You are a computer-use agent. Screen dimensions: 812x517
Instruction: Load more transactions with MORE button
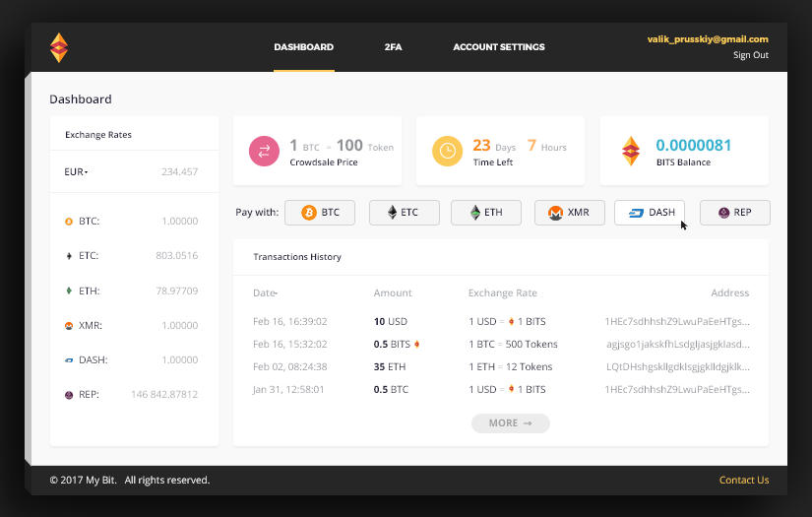(x=510, y=423)
